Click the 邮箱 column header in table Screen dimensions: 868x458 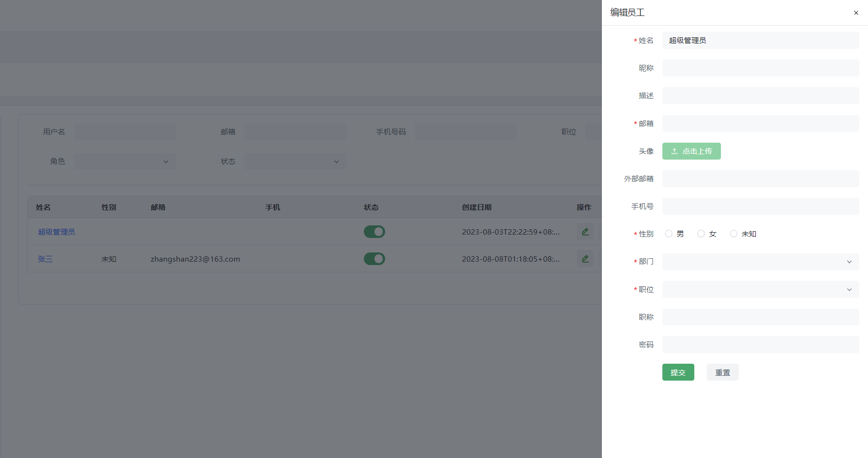click(x=158, y=207)
